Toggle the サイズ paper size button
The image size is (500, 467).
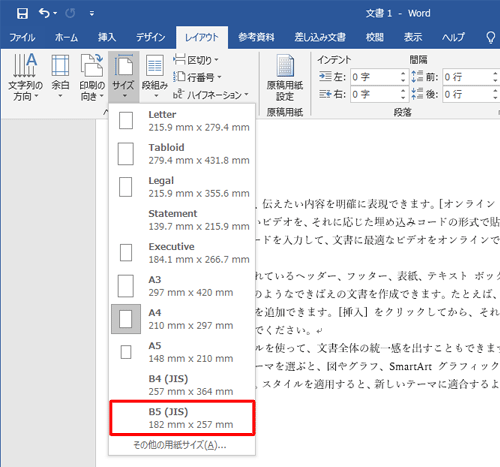tap(123, 77)
